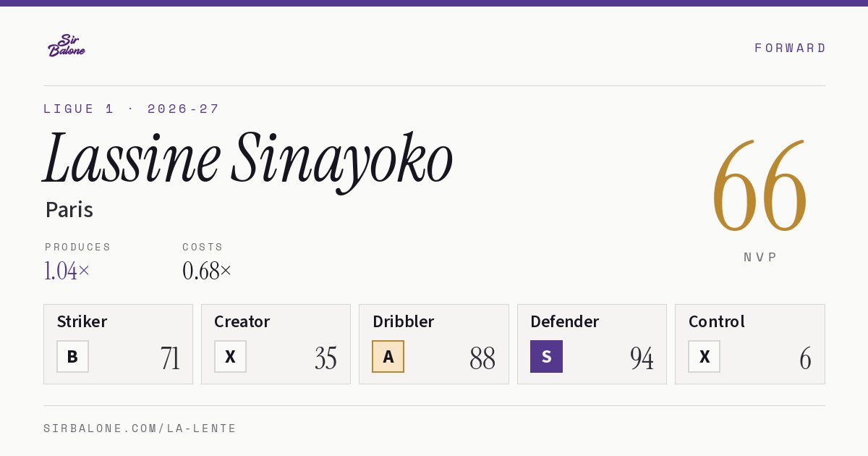The image size is (868, 456).
Task: Click the S grade badge under Defender
Action: tap(546, 356)
